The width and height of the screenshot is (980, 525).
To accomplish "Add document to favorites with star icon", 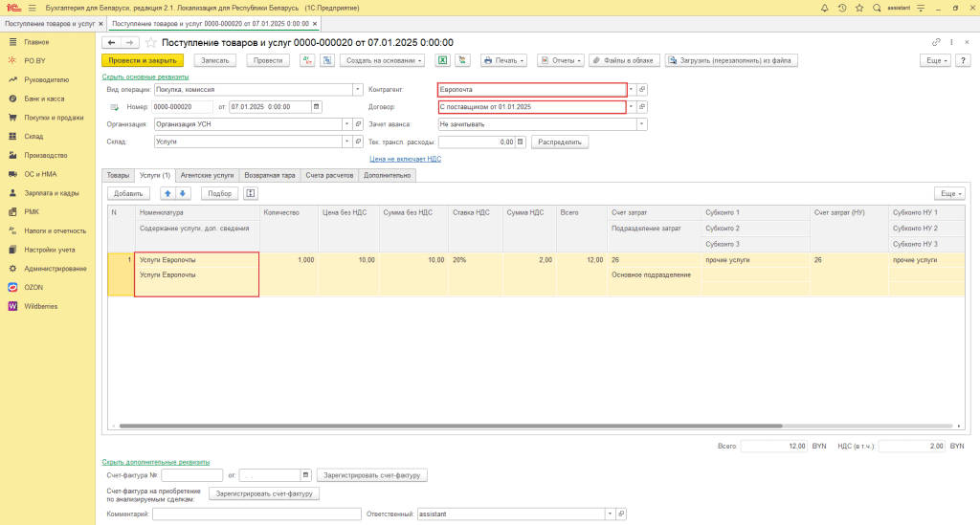I will coord(150,42).
